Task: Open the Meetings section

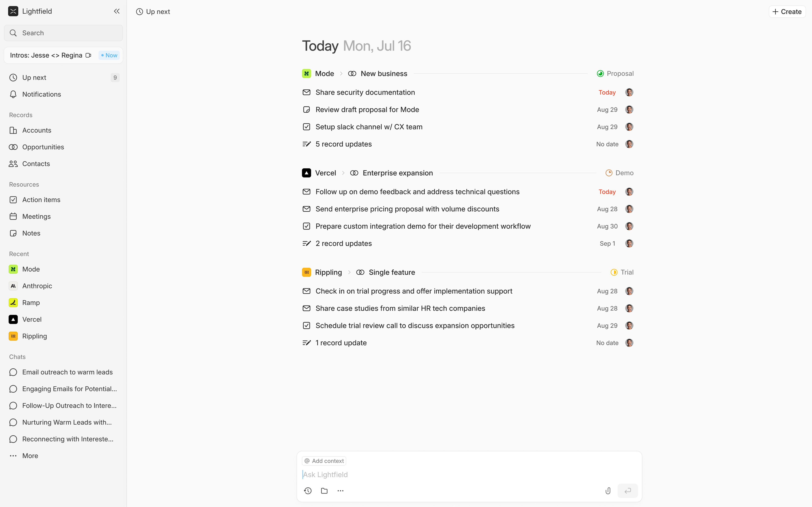Action: tap(37, 216)
